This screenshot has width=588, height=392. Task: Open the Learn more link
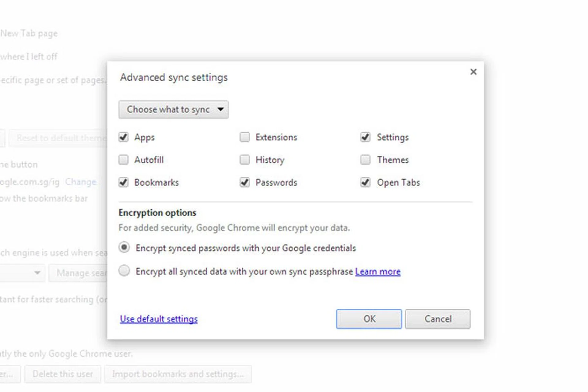(x=378, y=271)
